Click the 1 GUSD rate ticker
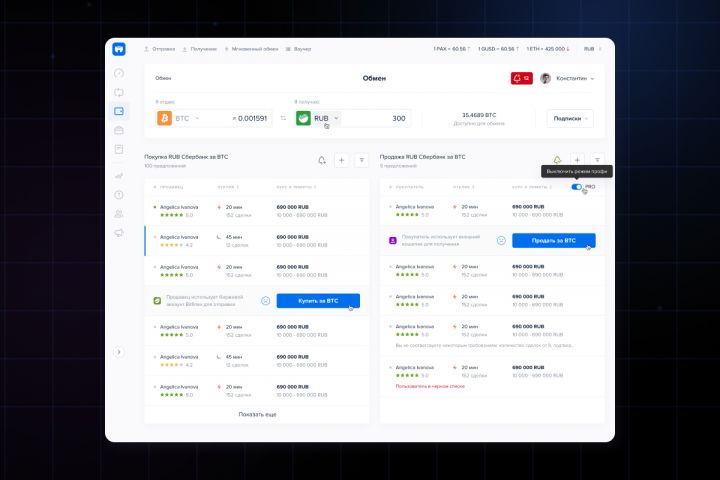This screenshot has height=480, width=720. click(x=498, y=49)
